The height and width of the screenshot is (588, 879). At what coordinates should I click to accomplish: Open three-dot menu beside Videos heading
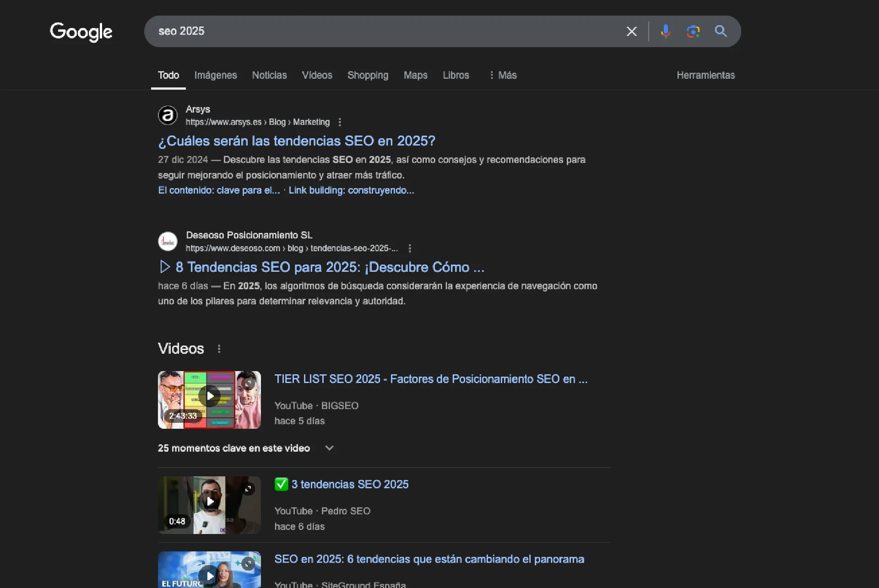219,349
